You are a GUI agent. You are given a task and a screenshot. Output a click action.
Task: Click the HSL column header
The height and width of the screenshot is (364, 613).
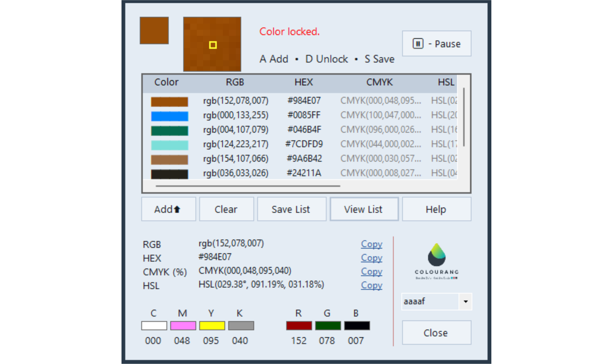[x=446, y=82]
